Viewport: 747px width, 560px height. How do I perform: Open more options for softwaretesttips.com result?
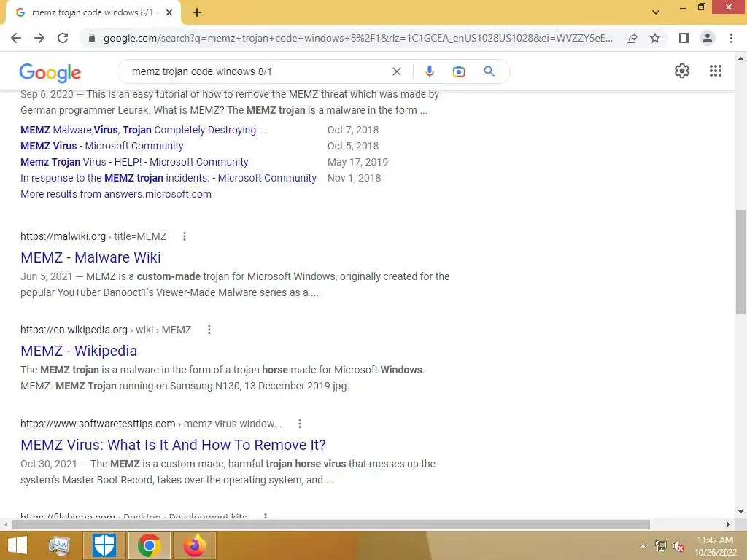pyautogui.click(x=300, y=424)
